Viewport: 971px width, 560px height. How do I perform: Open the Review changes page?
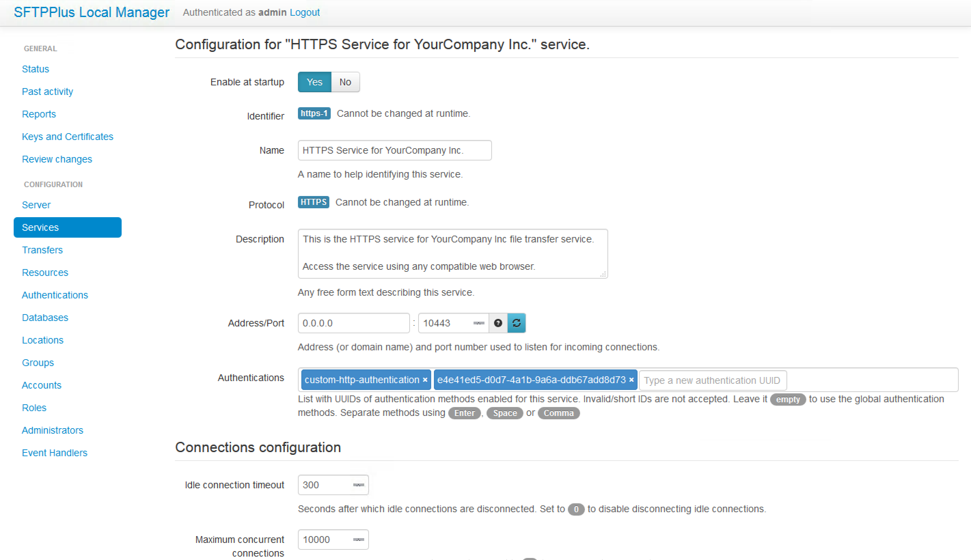point(57,159)
